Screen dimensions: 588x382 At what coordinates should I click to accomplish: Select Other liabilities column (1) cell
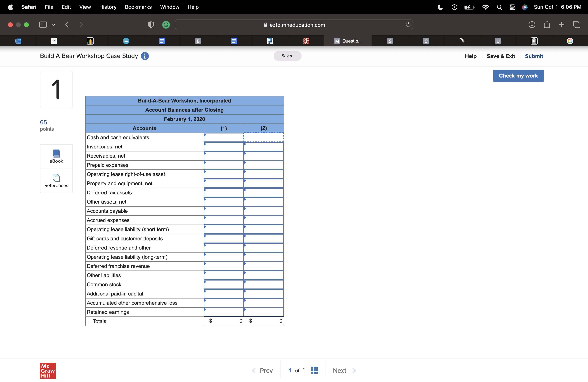pos(224,275)
